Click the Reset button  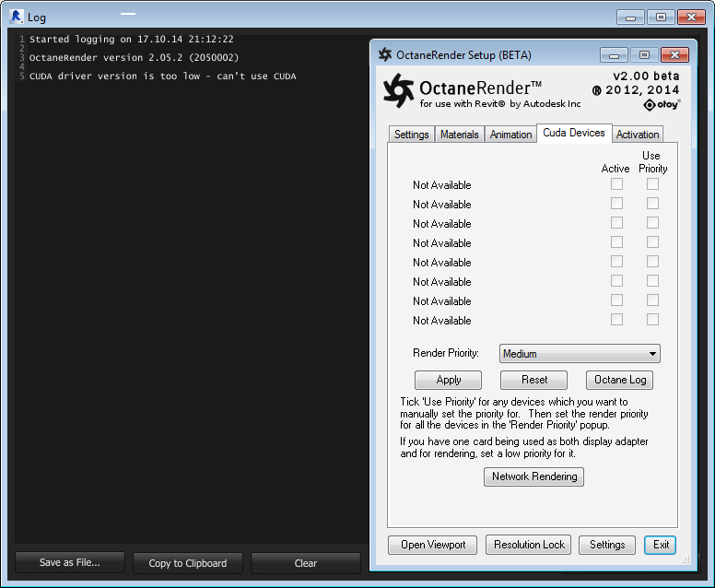pos(534,380)
